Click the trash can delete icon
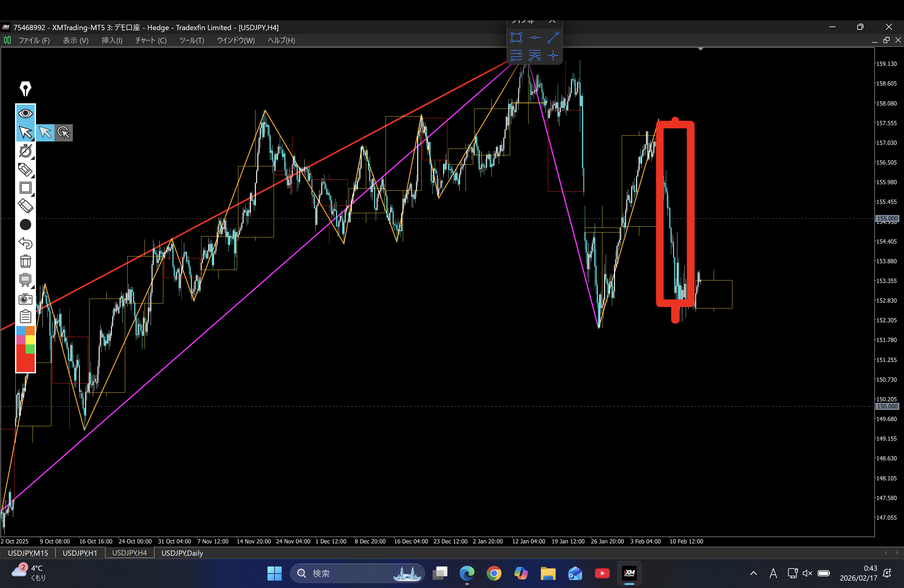The width and height of the screenshot is (904, 588). [x=26, y=261]
